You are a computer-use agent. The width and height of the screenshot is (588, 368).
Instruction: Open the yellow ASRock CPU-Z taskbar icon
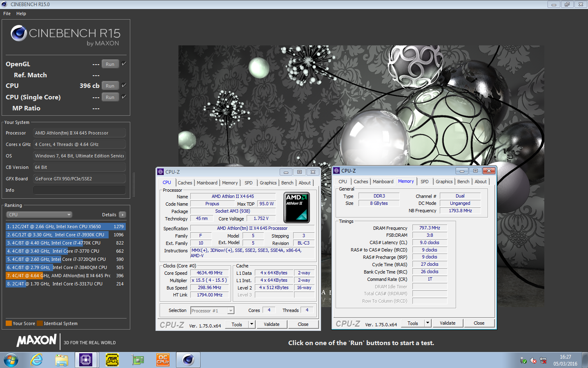(x=112, y=360)
